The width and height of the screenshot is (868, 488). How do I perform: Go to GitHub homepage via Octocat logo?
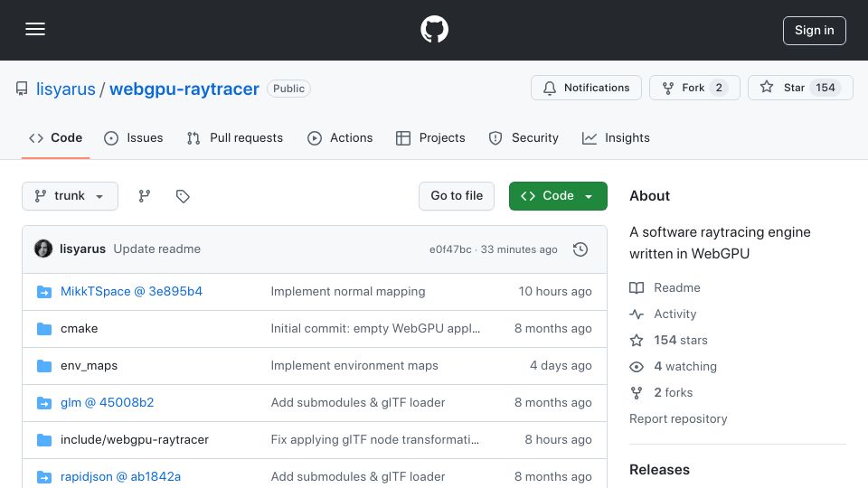(434, 29)
